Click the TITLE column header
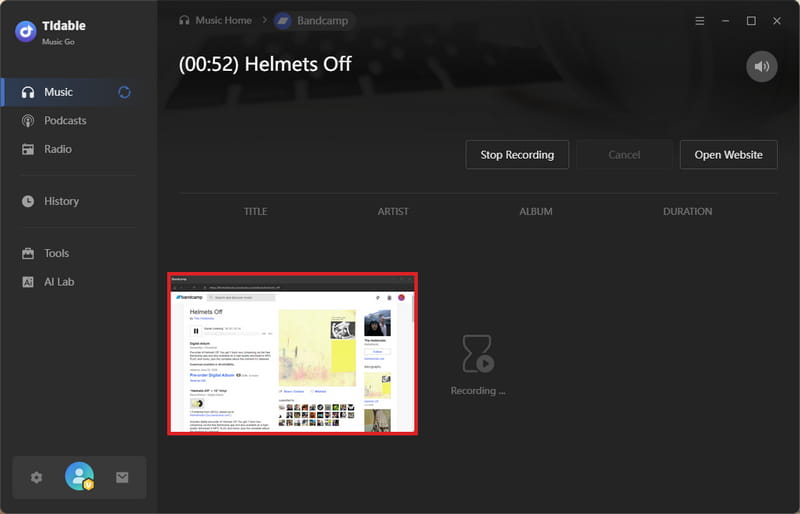The image size is (800, 514). [x=256, y=212]
